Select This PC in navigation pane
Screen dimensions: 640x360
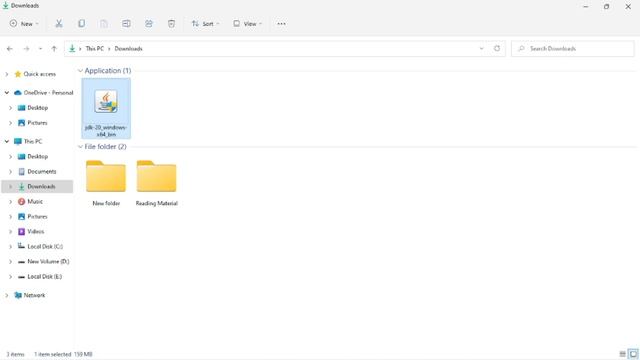point(32,141)
